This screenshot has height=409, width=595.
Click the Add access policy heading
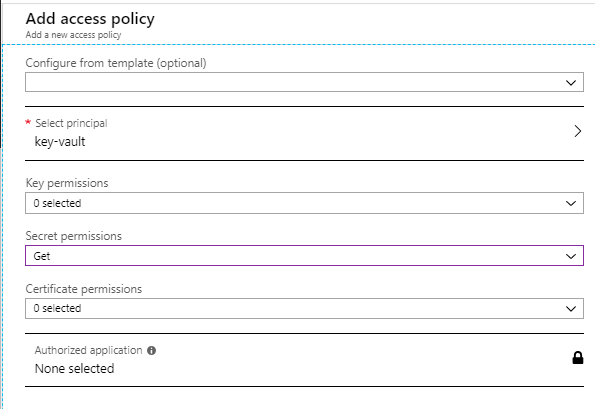point(90,19)
